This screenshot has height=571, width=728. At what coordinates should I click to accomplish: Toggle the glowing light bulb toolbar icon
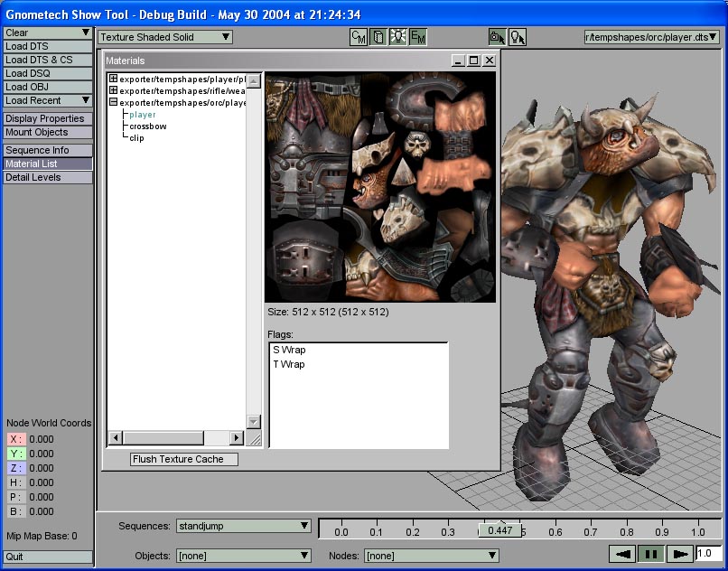(x=398, y=37)
